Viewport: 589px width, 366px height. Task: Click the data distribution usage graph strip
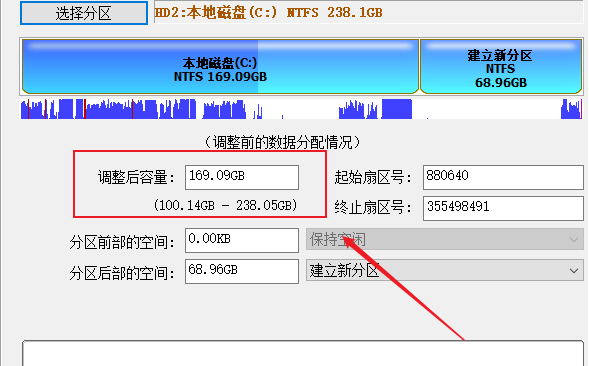point(301,109)
